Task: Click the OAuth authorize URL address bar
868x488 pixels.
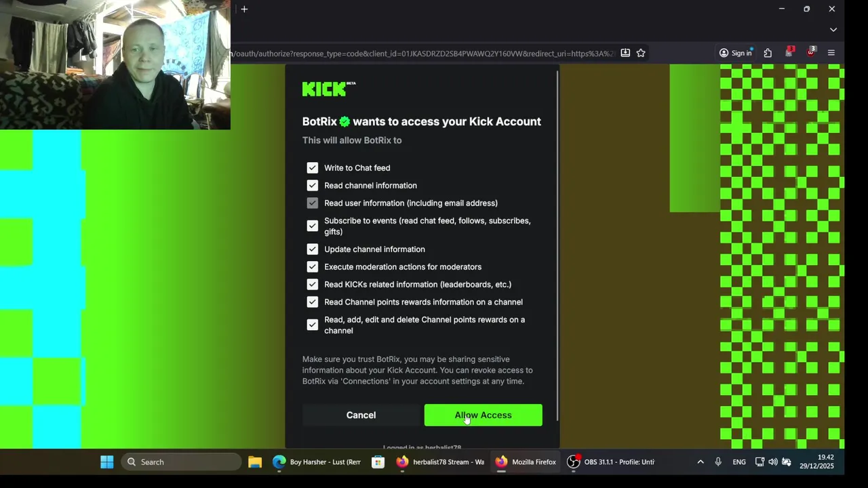Action: pos(422,53)
